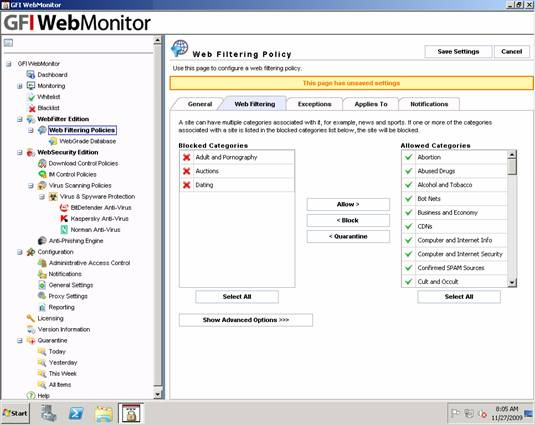Screen dimensions: 535x425
Task: Select Business and Economy allowed category
Action: pyautogui.click(x=454, y=212)
